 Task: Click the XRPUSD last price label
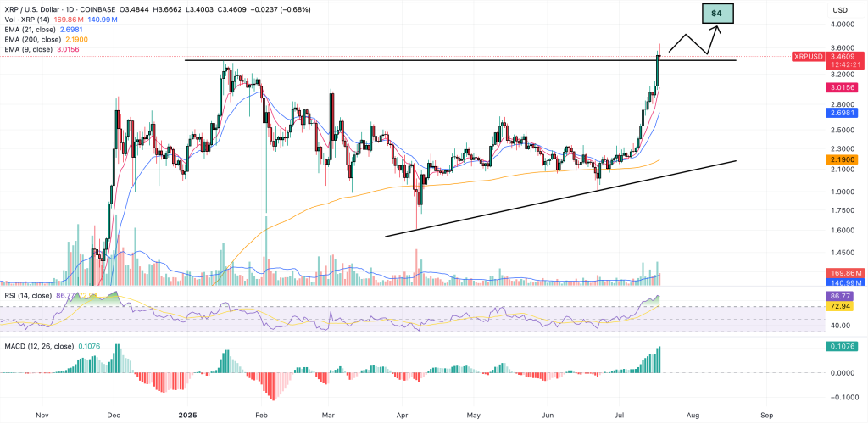(x=809, y=57)
